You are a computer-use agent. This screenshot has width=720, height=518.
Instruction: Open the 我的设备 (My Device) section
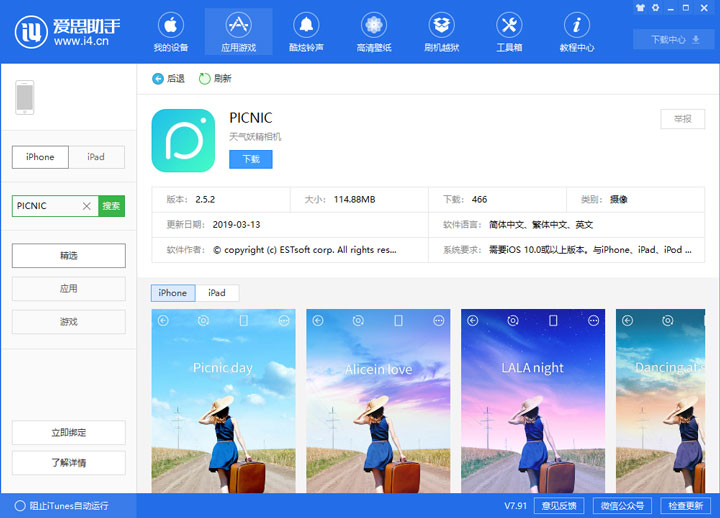[170, 32]
